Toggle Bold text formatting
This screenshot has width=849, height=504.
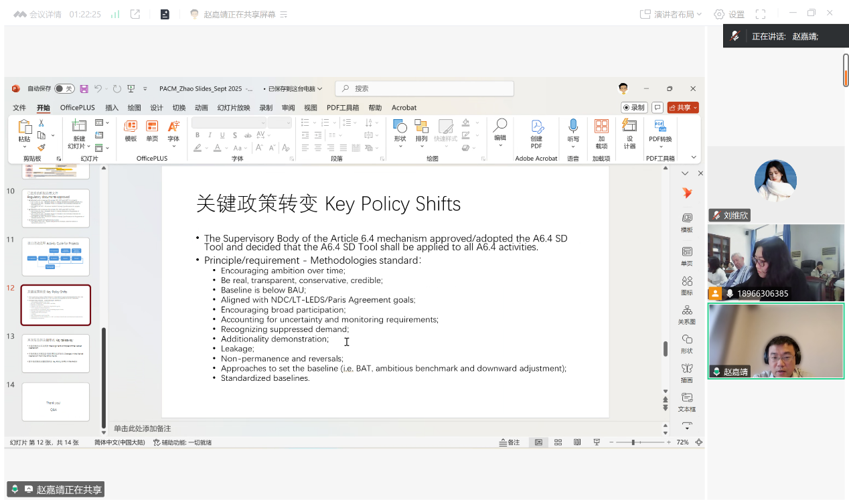point(198,135)
